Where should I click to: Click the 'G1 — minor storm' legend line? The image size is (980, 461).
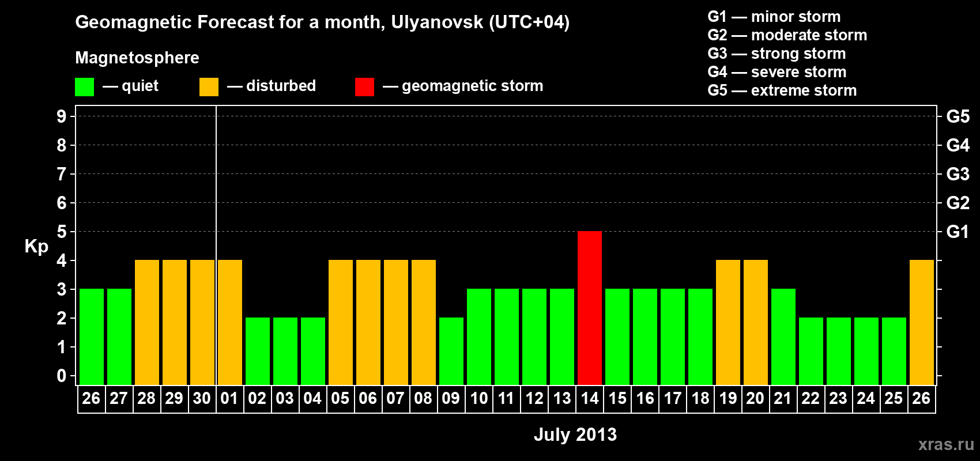(x=774, y=17)
